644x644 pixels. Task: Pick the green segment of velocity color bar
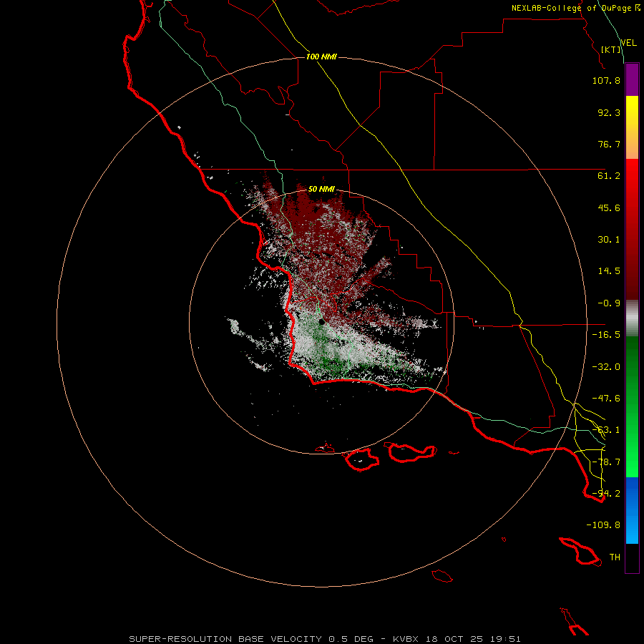pyautogui.click(x=632, y=406)
